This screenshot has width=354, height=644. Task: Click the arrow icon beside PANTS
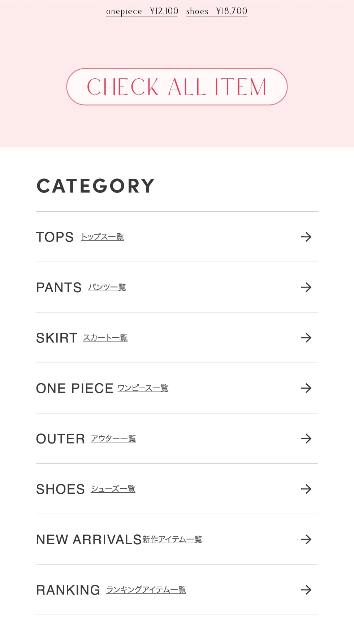pos(306,288)
